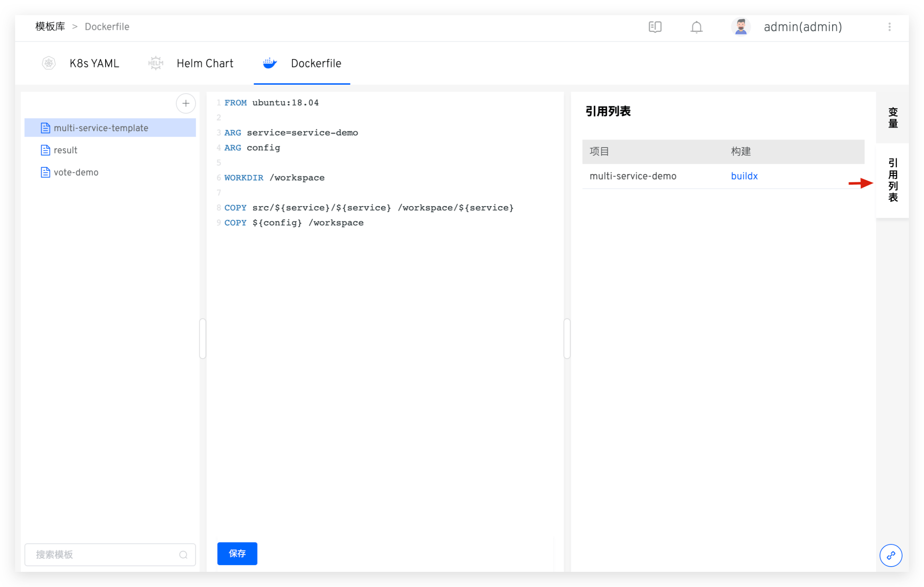Open the three-dot overflow menu
This screenshot has width=924, height=587.
coord(890,27)
